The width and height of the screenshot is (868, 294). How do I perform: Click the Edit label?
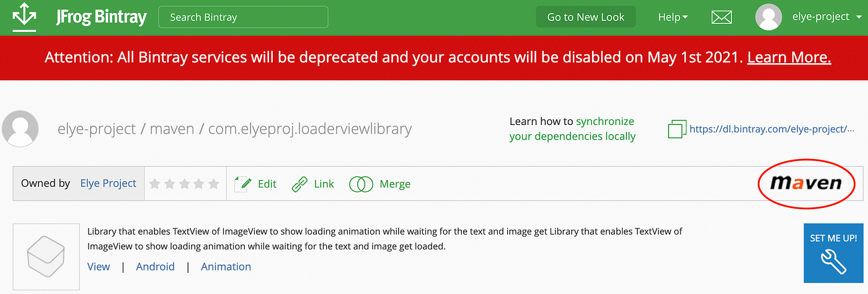tap(267, 184)
